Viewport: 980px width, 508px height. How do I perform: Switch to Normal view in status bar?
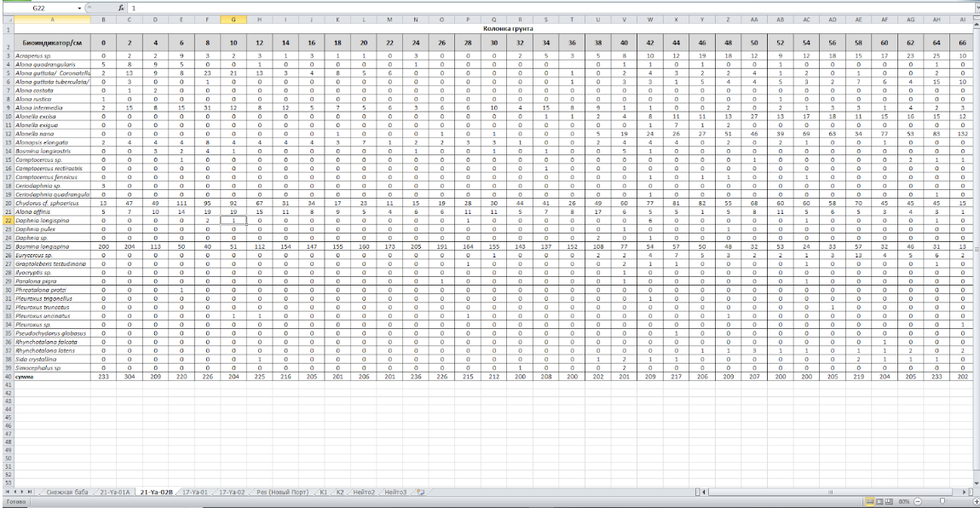point(868,502)
